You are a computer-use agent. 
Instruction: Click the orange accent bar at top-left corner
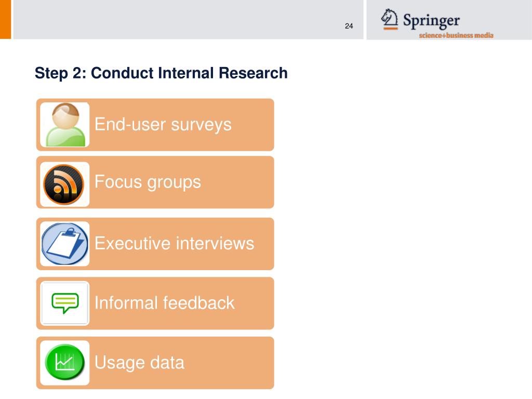(5, 19)
